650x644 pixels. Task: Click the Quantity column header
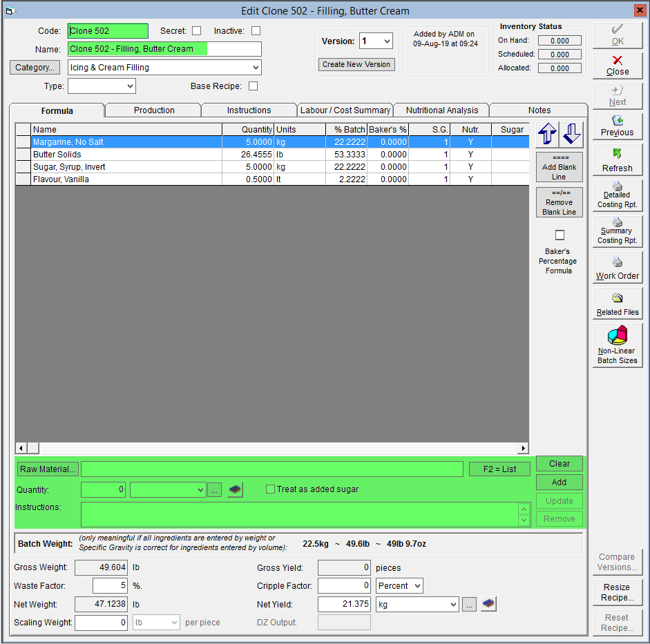(x=248, y=130)
